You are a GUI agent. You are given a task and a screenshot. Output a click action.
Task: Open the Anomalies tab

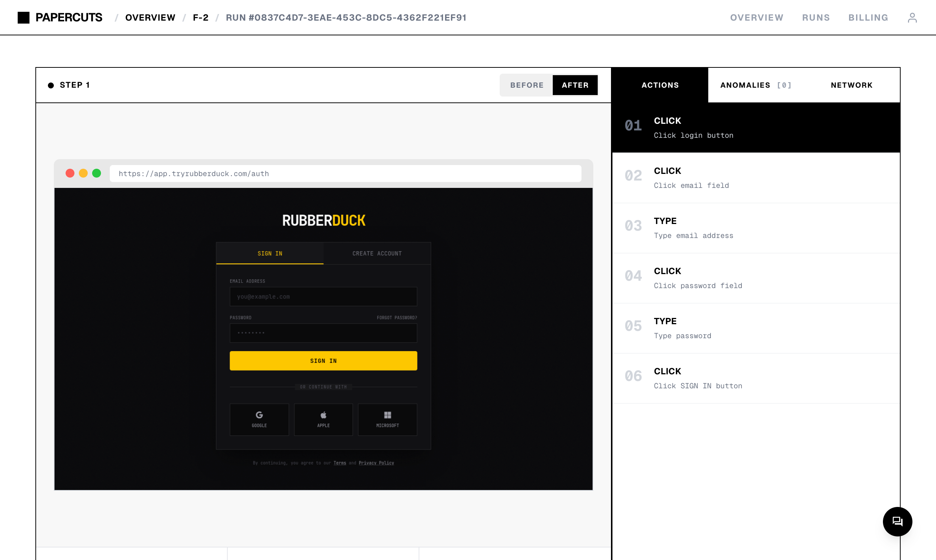coord(755,85)
